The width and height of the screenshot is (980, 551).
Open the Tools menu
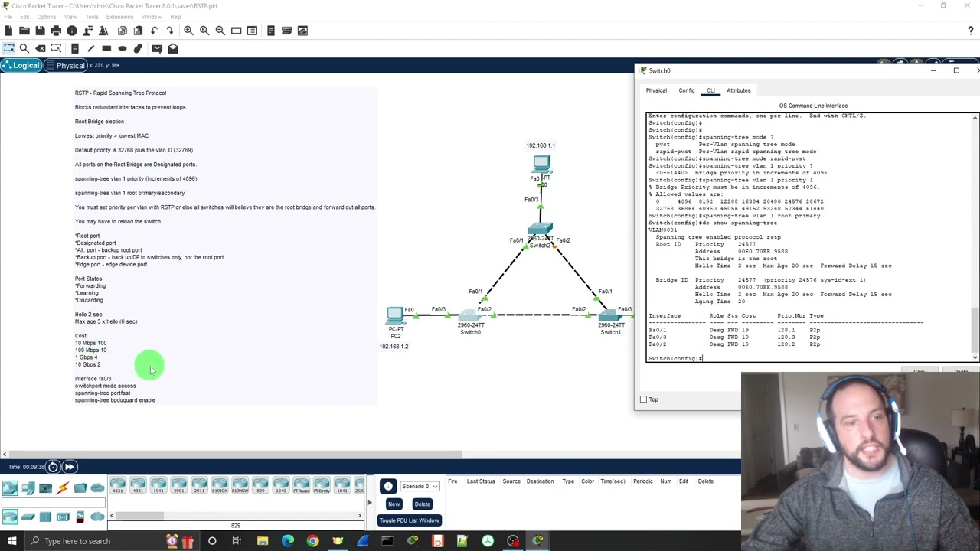91,17
